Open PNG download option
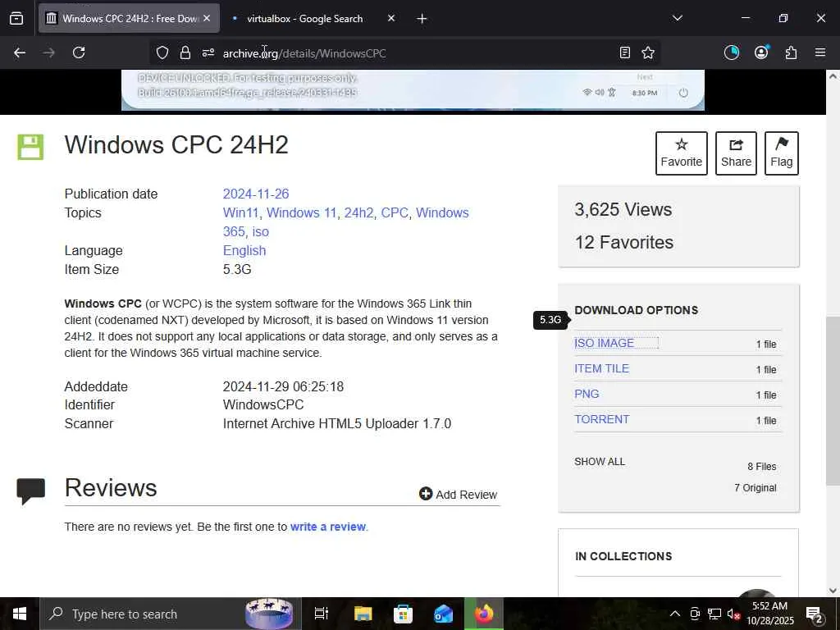 pos(587,394)
